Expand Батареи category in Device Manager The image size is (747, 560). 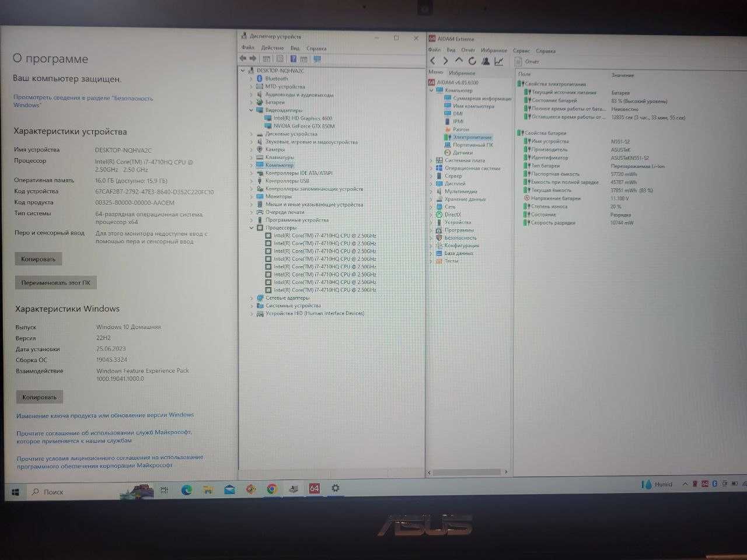pos(252,102)
